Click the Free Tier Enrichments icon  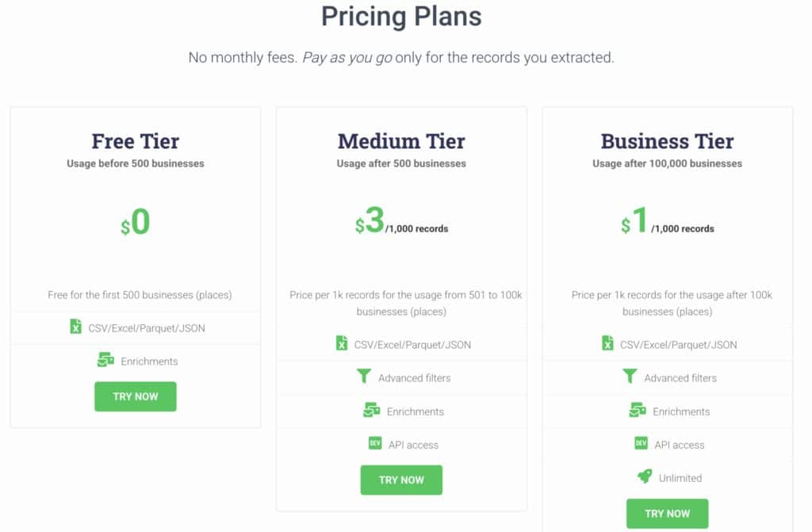pos(105,361)
